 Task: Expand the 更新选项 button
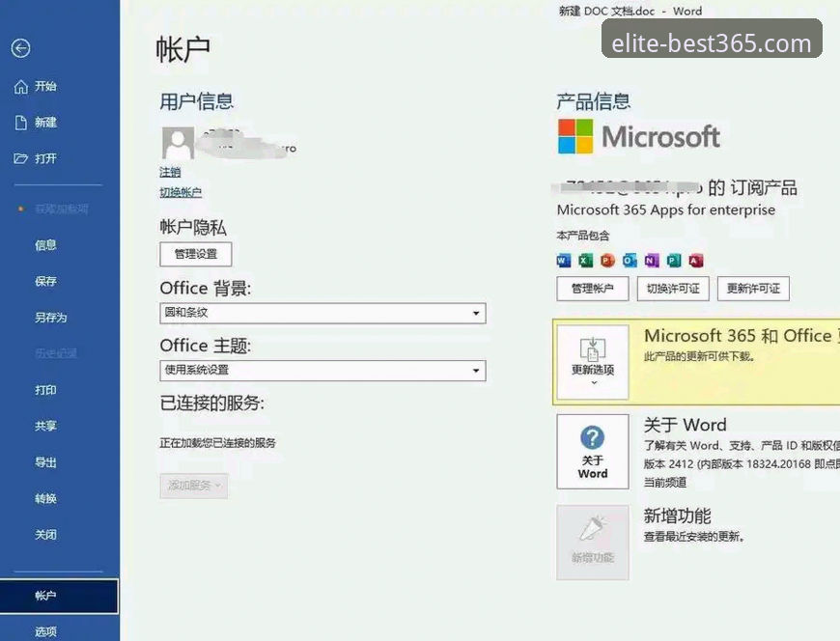(x=593, y=362)
